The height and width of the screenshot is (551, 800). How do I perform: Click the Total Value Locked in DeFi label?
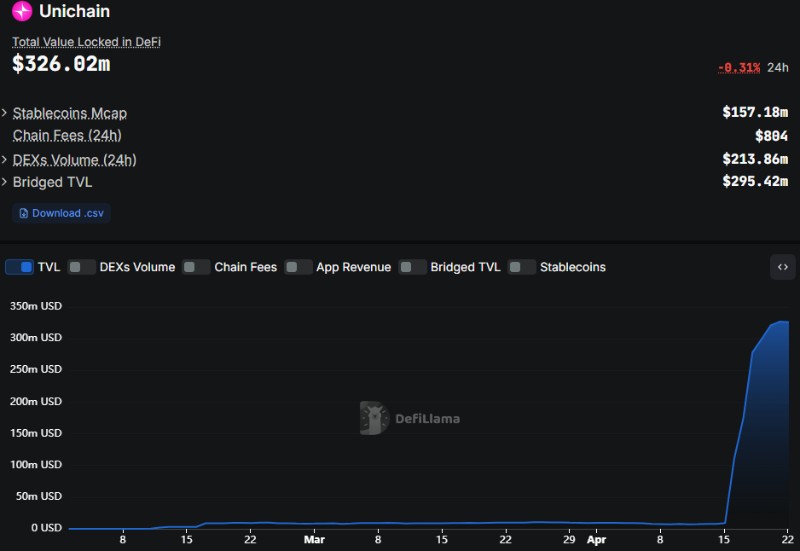click(x=86, y=42)
